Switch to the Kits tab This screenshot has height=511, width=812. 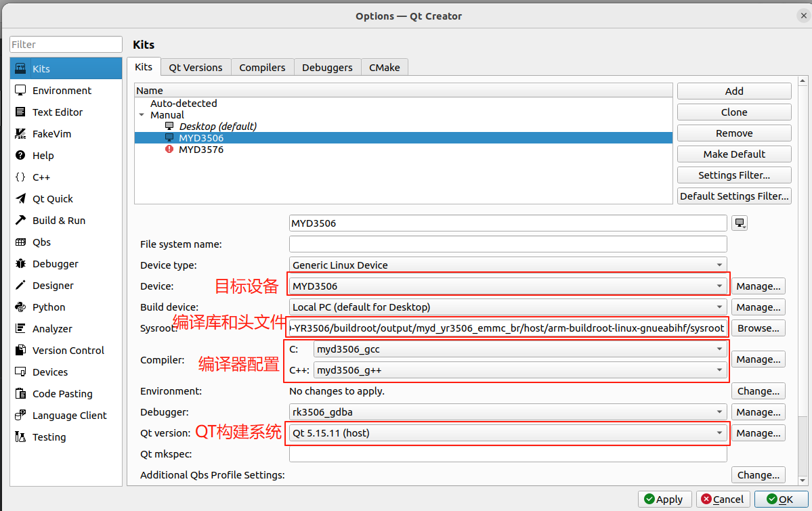click(x=144, y=67)
